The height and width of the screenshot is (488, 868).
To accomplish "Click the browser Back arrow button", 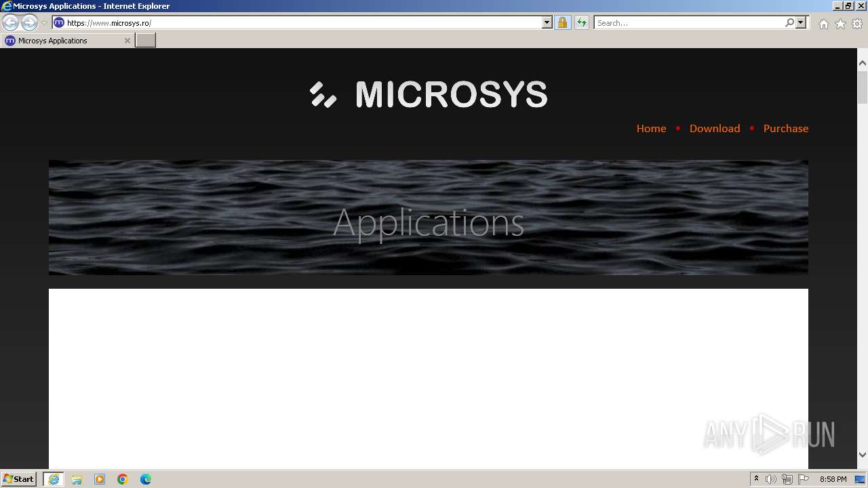I will [10, 23].
